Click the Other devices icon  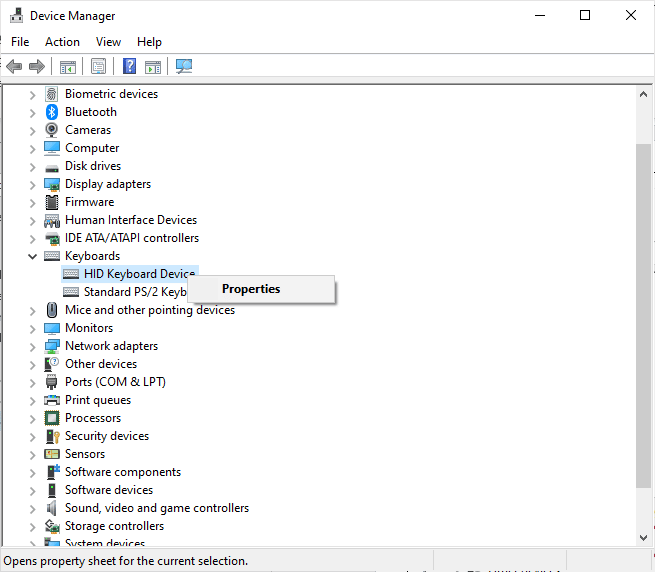51,364
